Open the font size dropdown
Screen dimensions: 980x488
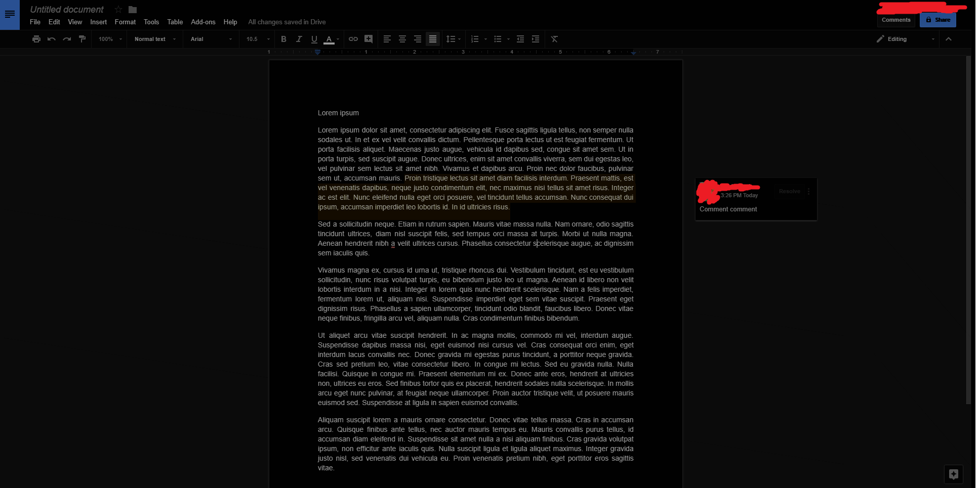tap(258, 39)
